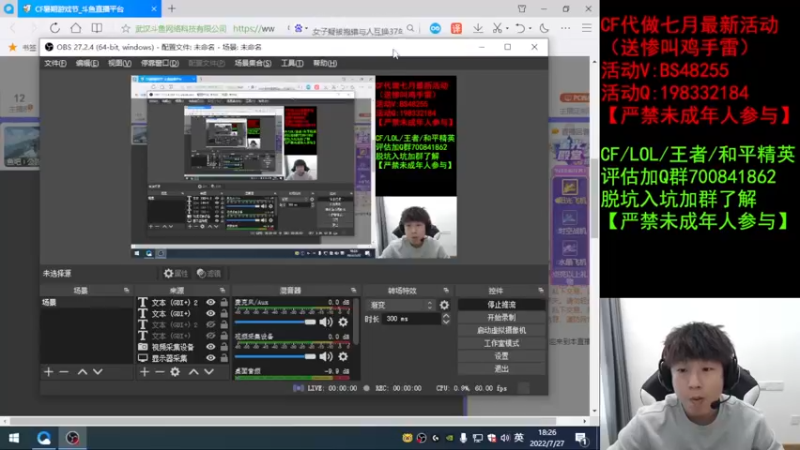Select the 显示器采集 source row
The width and height of the screenshot is (800, 450).
click(170, 358)
